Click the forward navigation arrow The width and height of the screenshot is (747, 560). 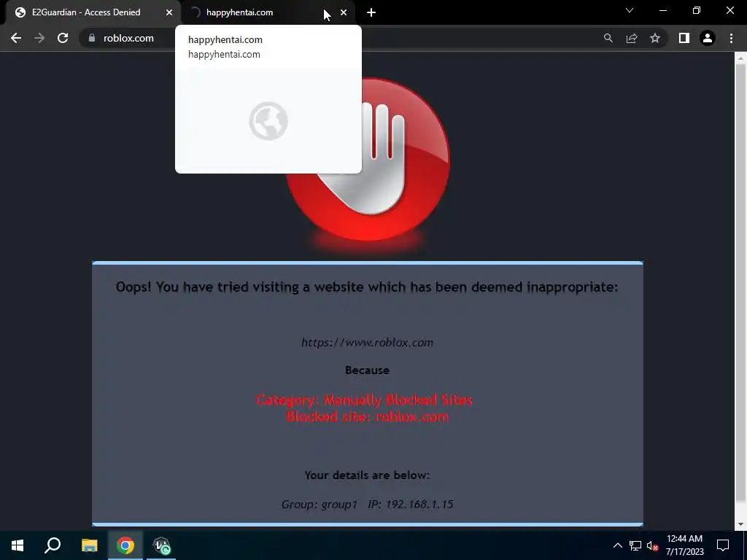pyautogui.click(x=39, y=38)
